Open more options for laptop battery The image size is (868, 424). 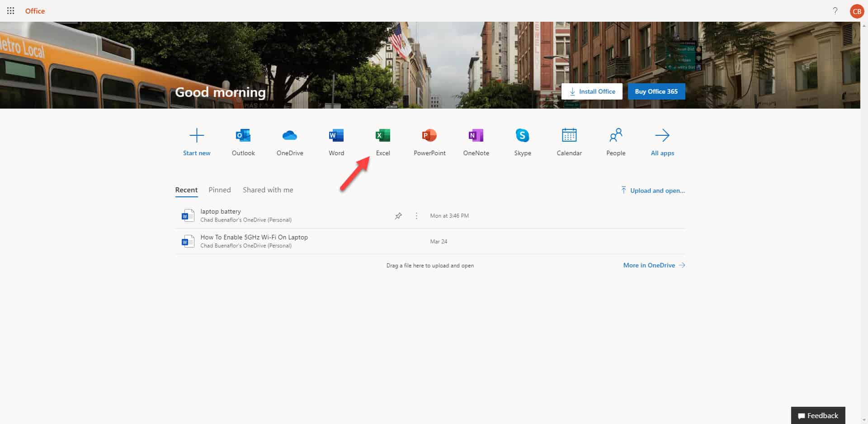416,216
